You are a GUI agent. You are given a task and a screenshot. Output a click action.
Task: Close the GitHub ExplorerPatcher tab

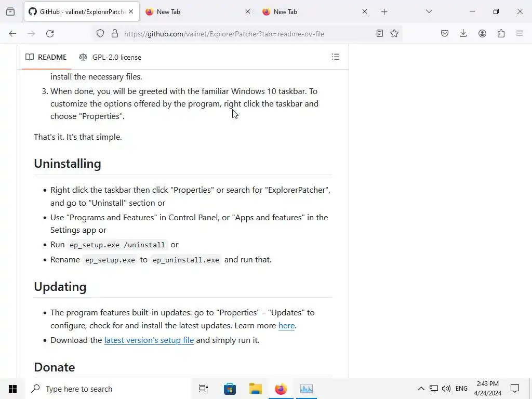131,11
